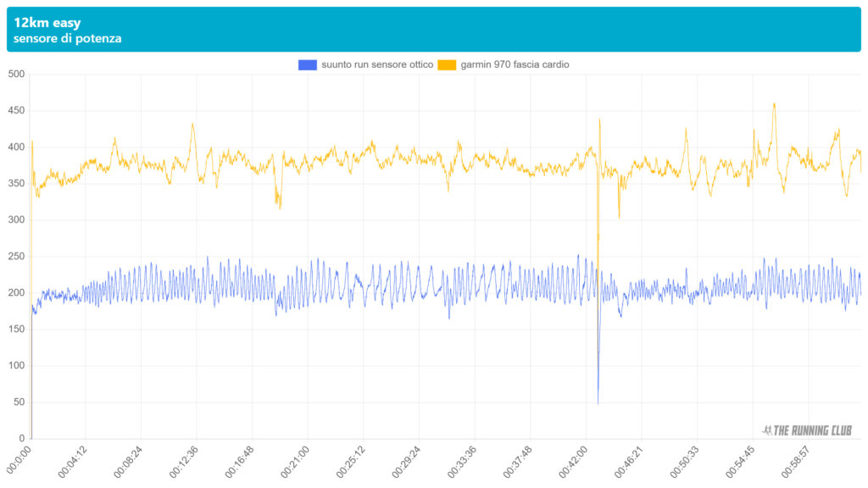868x488 pixels.
Task: Click the '12km easy' chart title
Action: [x=47, y=23]
